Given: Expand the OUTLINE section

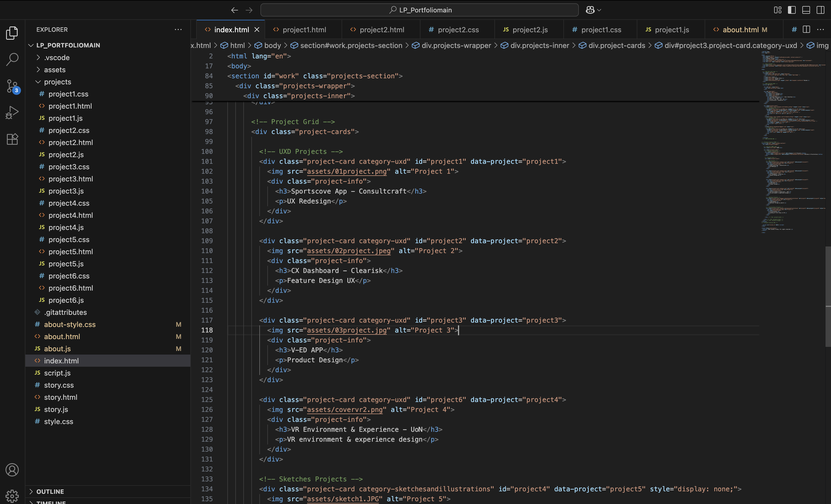Looking at the screenshot, I should pos(50,492).
